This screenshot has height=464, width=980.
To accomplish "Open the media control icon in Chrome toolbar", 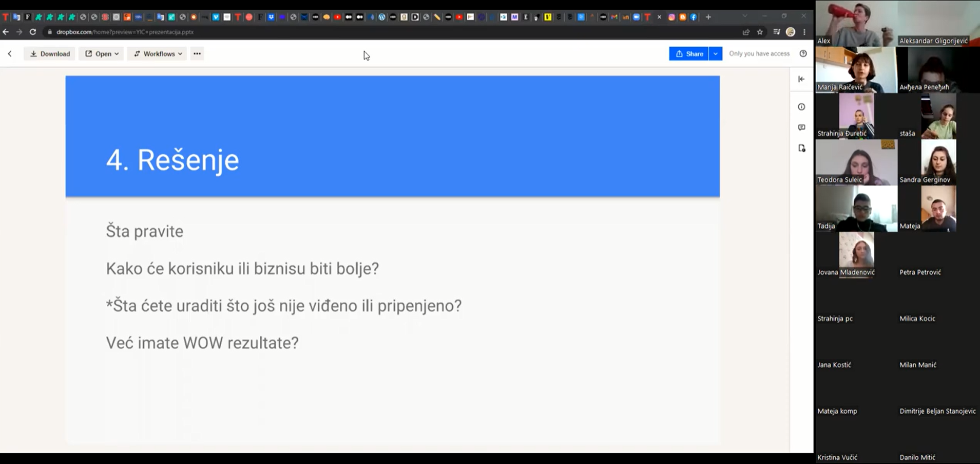I will tap(776, 32).
